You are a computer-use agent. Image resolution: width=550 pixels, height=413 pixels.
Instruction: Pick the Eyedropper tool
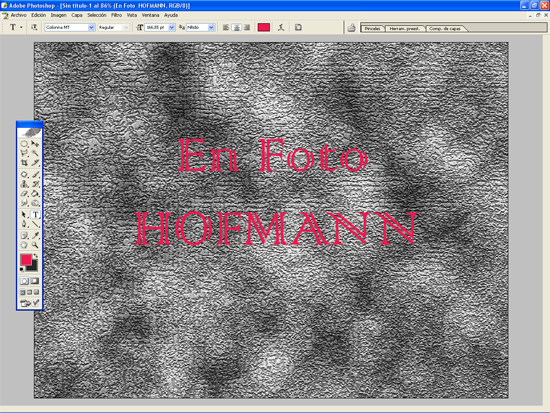[x=35, y=235]
